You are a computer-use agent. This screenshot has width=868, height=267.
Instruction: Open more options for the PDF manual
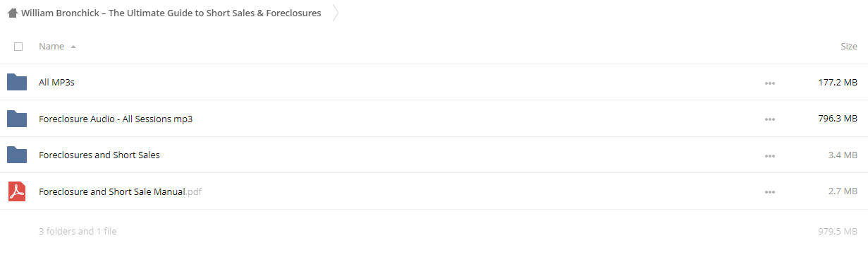pos(769,192)
